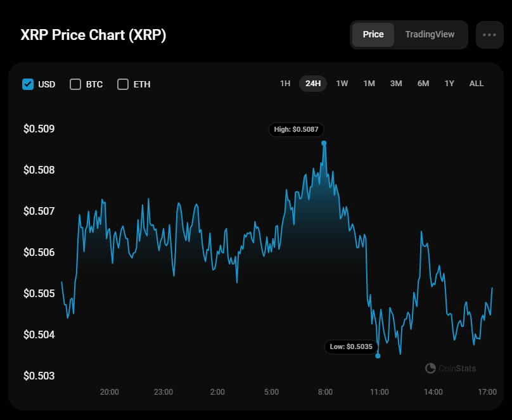Select the 1H time range

click(285, 84)
